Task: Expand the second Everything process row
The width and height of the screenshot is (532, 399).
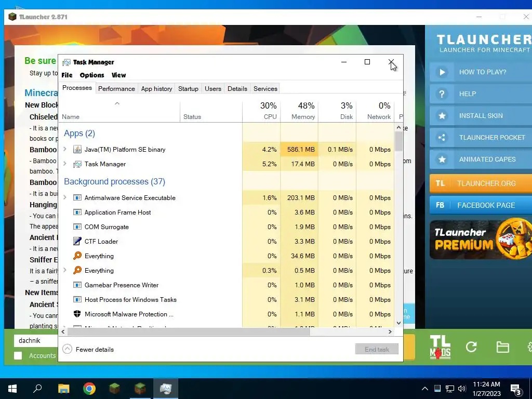Action: pos(65,270)
